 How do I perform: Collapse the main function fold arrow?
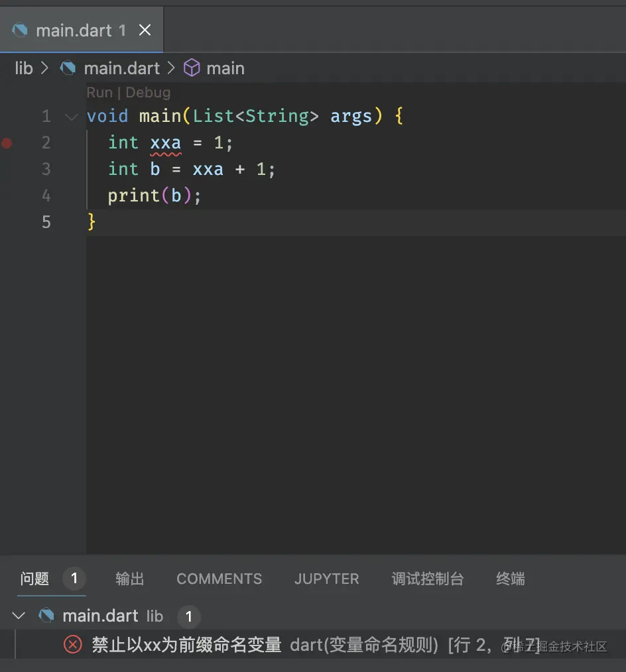click(x=71, y=117)
